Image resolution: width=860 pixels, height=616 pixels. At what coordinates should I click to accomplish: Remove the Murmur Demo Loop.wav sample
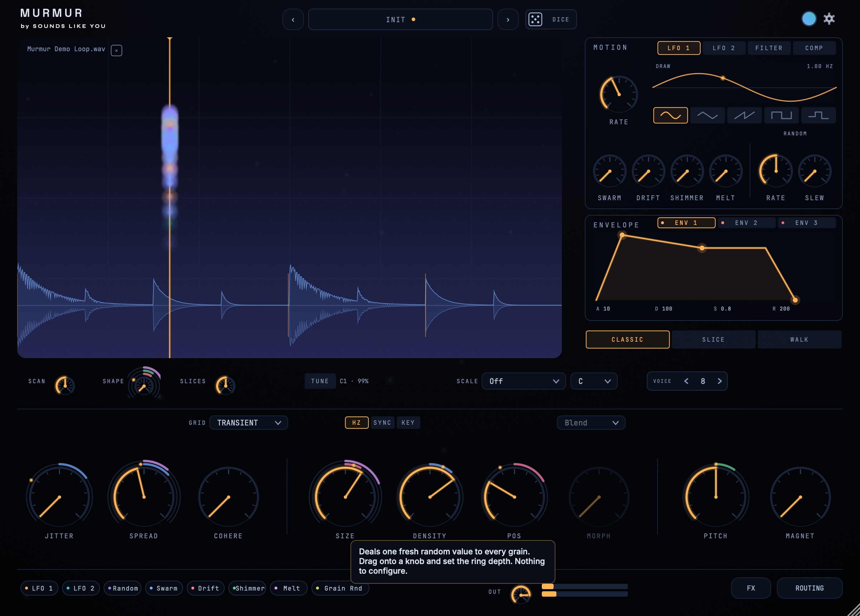[x=116, y=50]
